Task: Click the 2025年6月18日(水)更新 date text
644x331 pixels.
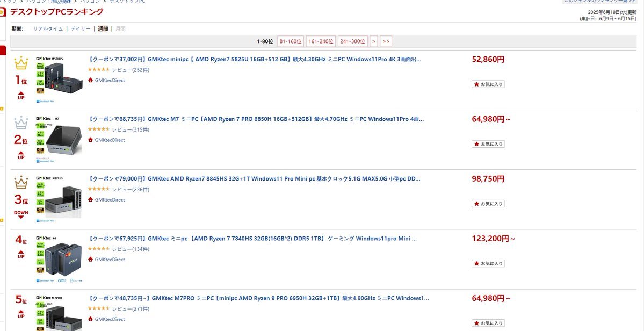Action: tap(612, 13)
